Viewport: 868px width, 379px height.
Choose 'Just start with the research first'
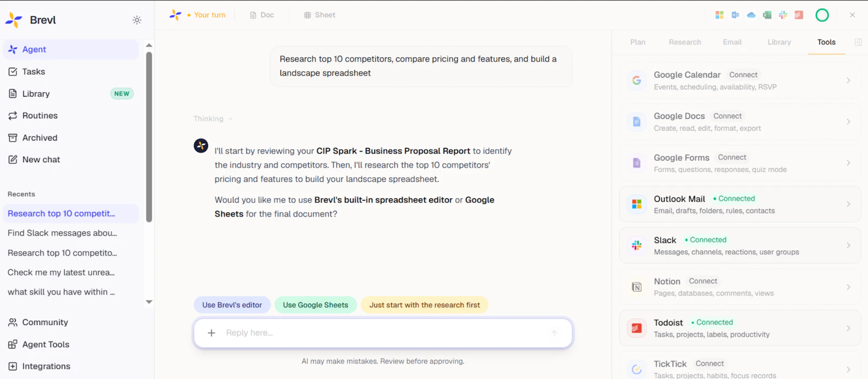(x=424, y=305)
